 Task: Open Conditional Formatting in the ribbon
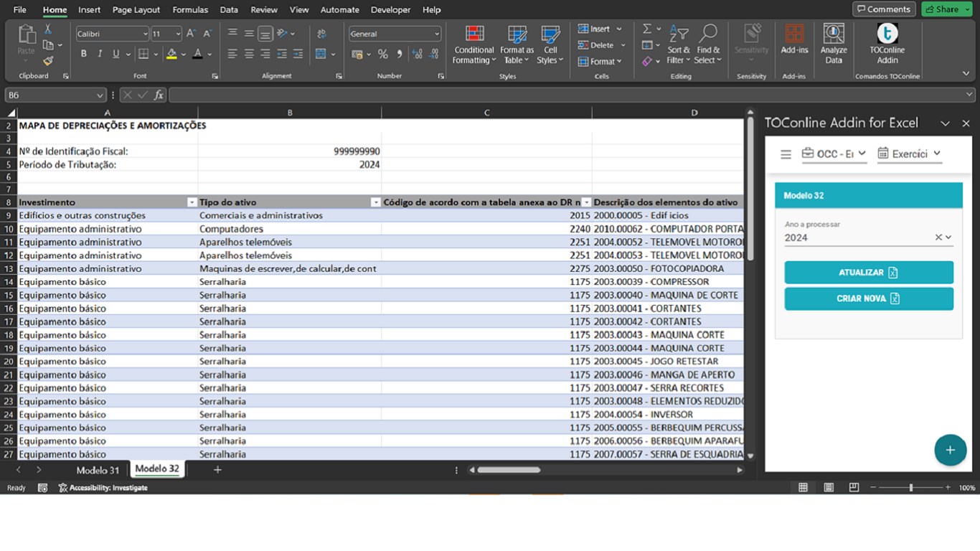point(473,43)
